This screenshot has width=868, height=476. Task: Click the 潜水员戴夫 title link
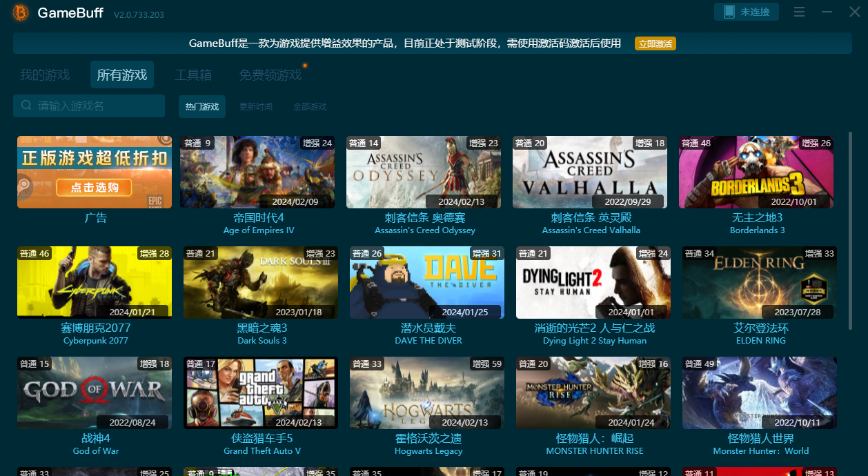(x=428, y=328)
